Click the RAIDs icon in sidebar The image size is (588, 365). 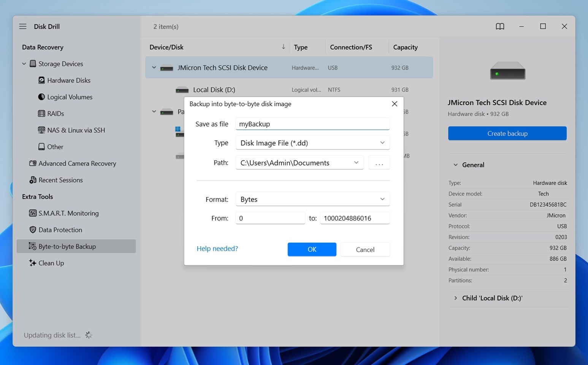[x=41, y=114]
